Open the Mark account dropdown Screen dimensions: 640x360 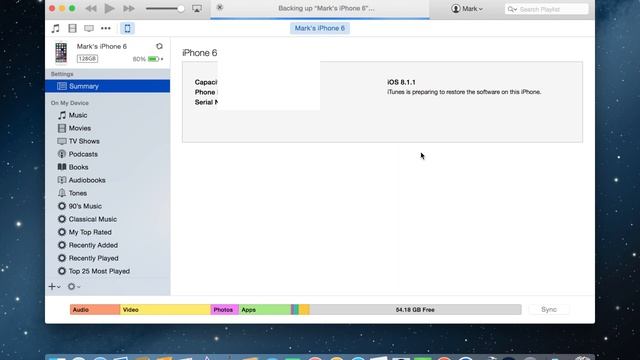coord(467,9)
